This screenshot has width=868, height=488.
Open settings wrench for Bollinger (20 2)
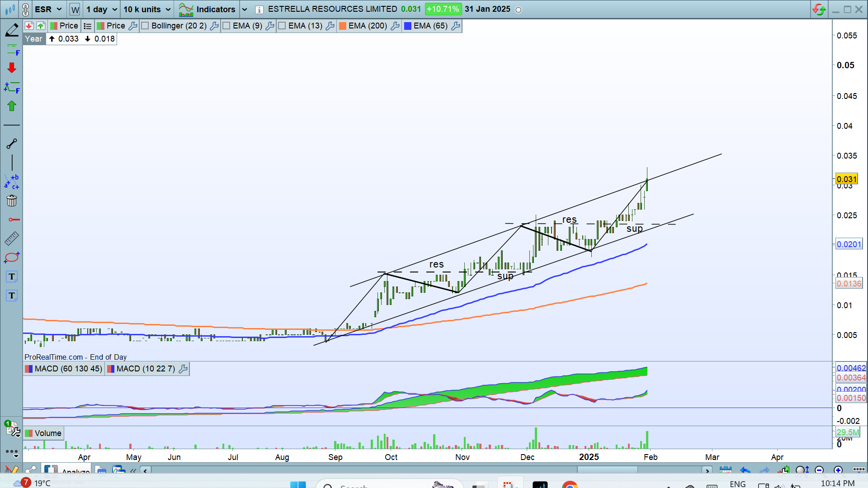214,26
